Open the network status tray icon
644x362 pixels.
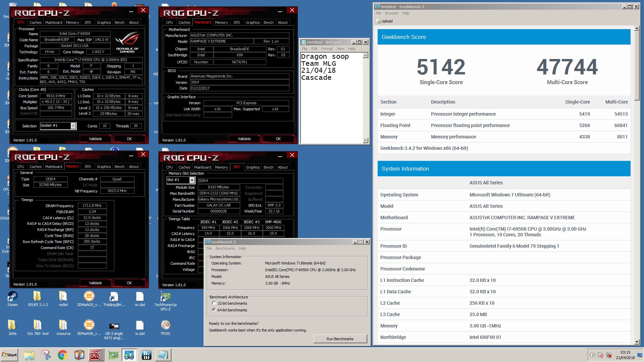point(608,355)
